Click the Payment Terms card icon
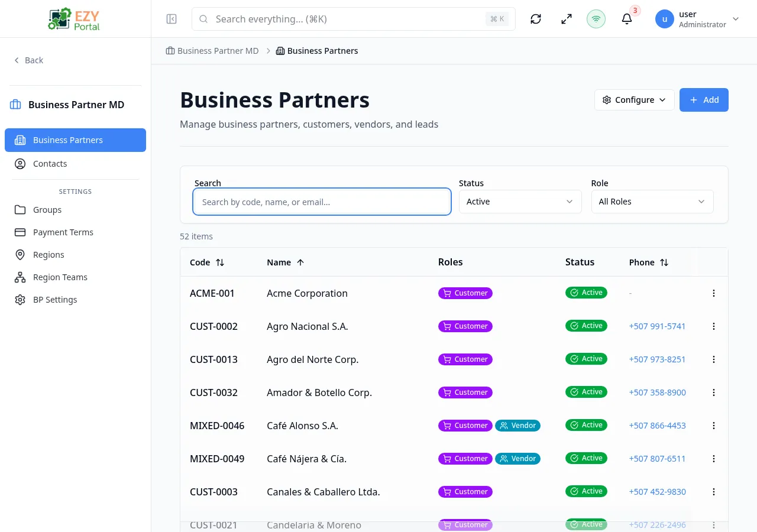Screen dimensions: 757x532 [x=20, y=232]
